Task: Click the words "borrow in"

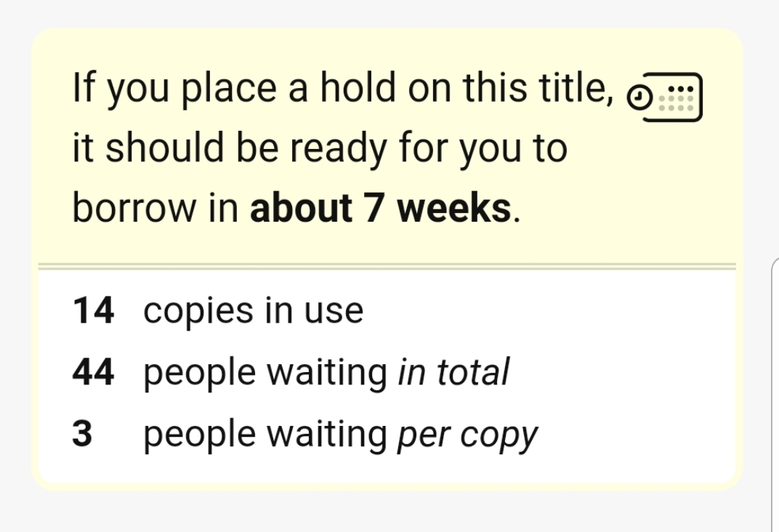Action: tap(156, 209)
